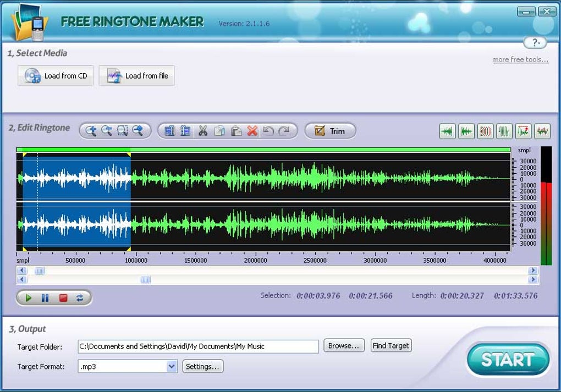
Task: Select the Cut tool to remove audio
Action: click(202, 130)
